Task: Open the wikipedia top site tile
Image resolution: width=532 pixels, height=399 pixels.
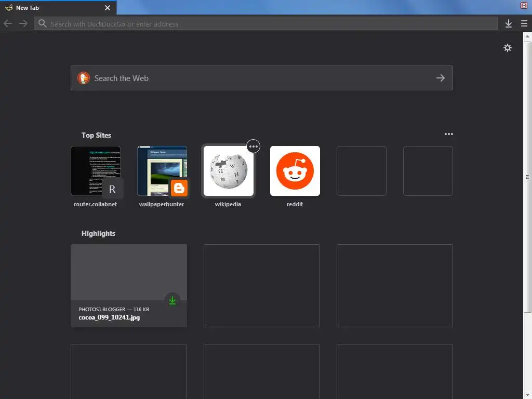Action: pyautogui.click(x=229, y=171)
